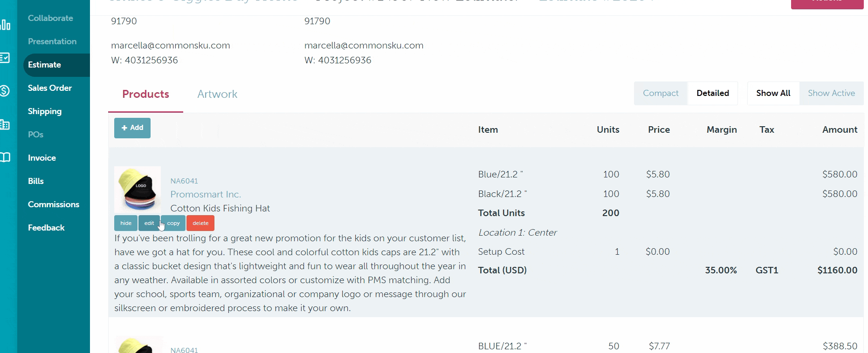
Task: Delete the Cotton Kids Fishing Hat item
Action: [200, 224]
